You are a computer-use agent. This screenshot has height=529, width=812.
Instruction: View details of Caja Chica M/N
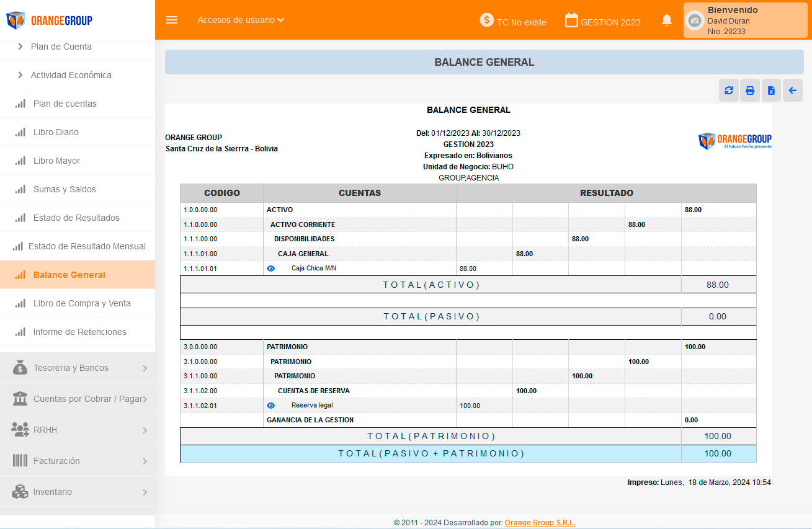coord(270,269)
